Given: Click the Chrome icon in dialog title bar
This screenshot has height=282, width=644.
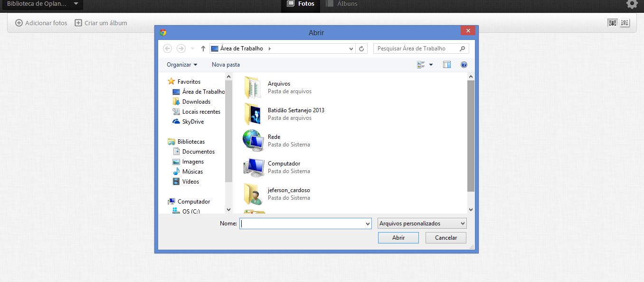Looking at the screenshot, I should click(163, 32).
